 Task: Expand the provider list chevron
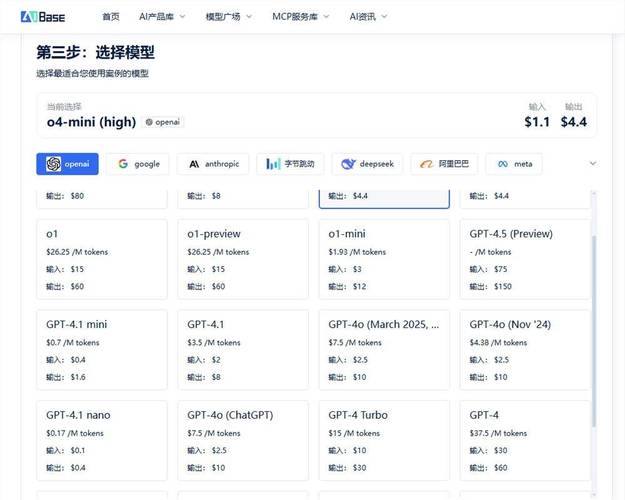pos(592,163)
